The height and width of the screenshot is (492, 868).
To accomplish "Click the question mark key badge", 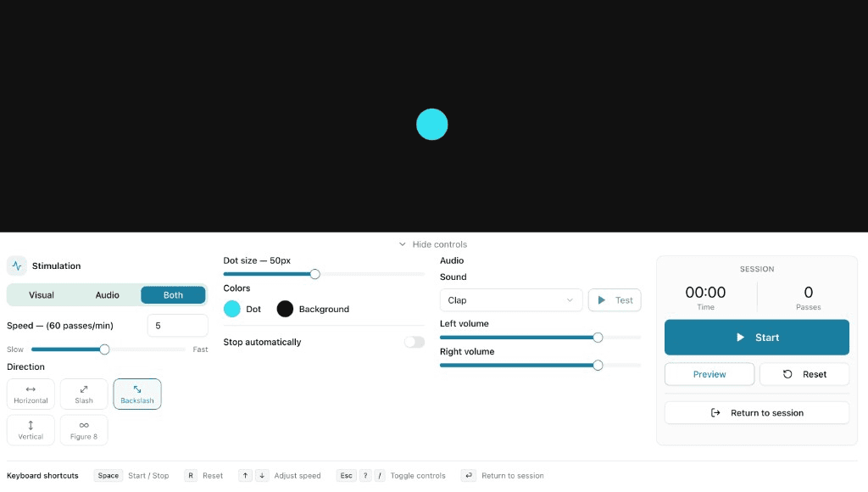I will (x=365, y=475).
